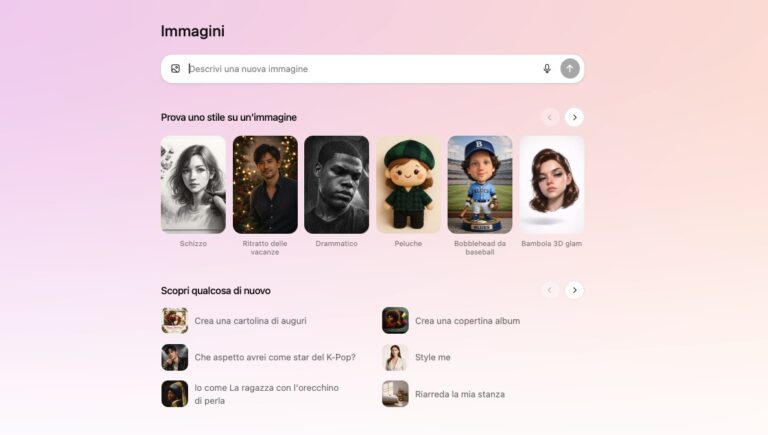
Task: Click the 'Schizzo' label
Action: tap(193, 243)
